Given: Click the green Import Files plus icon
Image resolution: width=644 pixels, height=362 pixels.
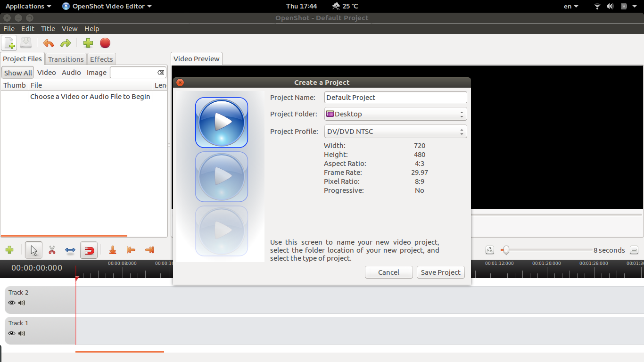Looking at the screenshot, I should [x=88, y=43].
